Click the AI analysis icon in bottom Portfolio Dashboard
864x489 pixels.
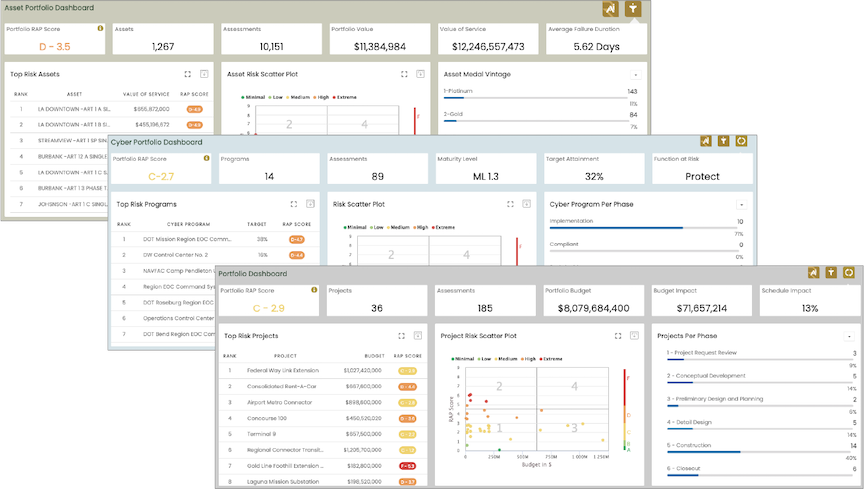814,272
